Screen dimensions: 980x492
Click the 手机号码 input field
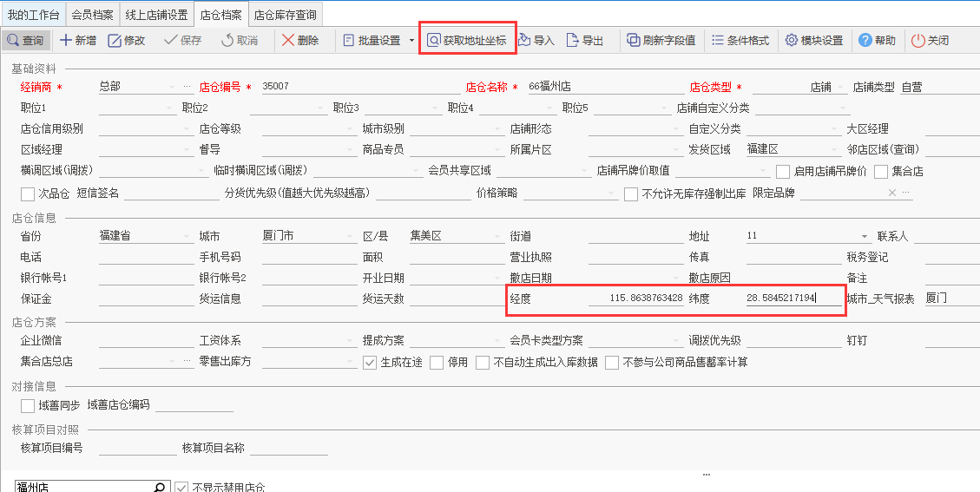[x=309, y=257]
